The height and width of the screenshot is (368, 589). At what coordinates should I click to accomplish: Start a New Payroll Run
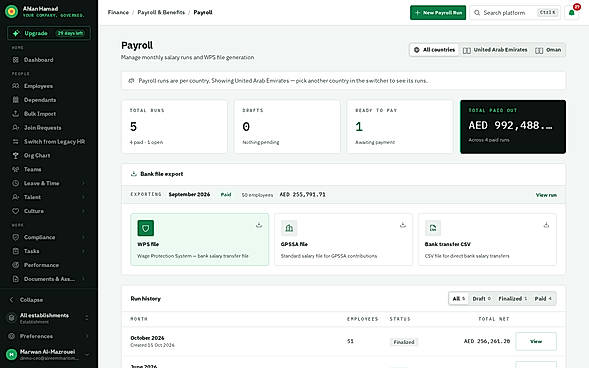(x=438, y=13)
